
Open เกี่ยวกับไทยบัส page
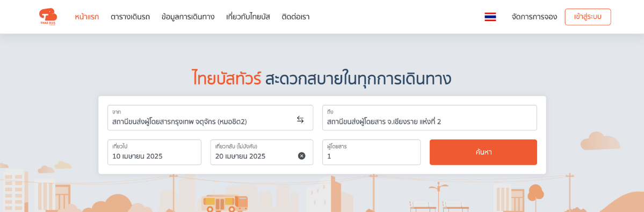pos(248,17)
